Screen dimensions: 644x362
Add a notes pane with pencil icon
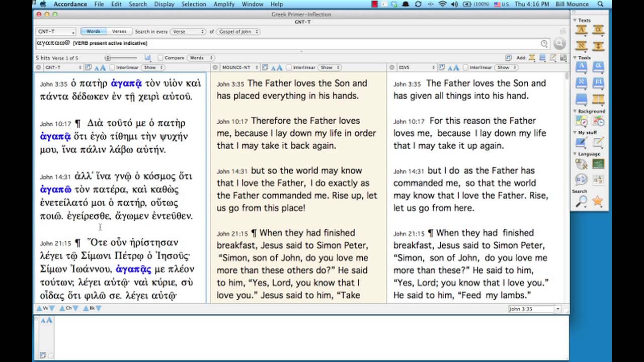pos(553,58)
